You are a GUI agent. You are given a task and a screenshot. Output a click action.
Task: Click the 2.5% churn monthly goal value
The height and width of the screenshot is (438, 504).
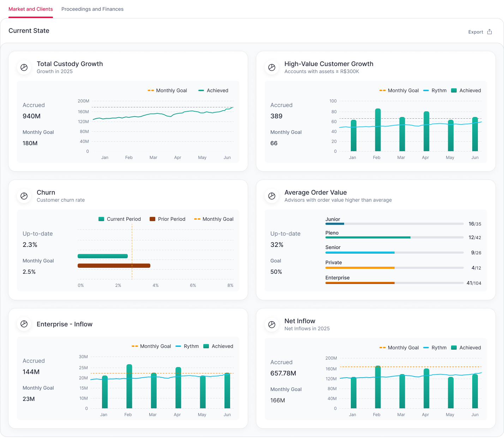[x=29, y=272]
